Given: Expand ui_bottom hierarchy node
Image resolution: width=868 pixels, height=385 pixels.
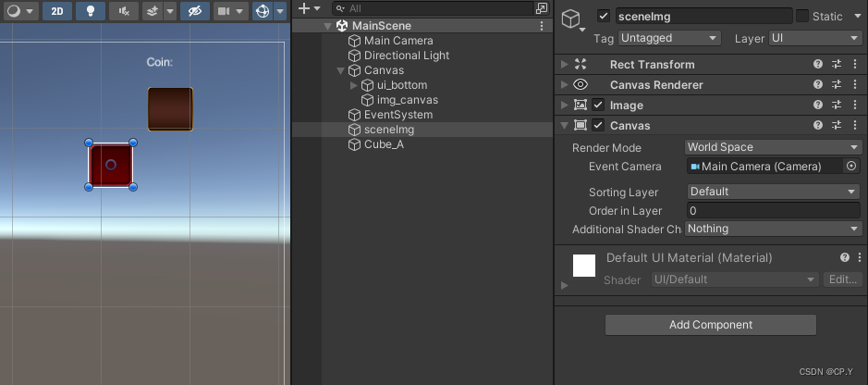Looking at the screenshot, I should [354, 85].
